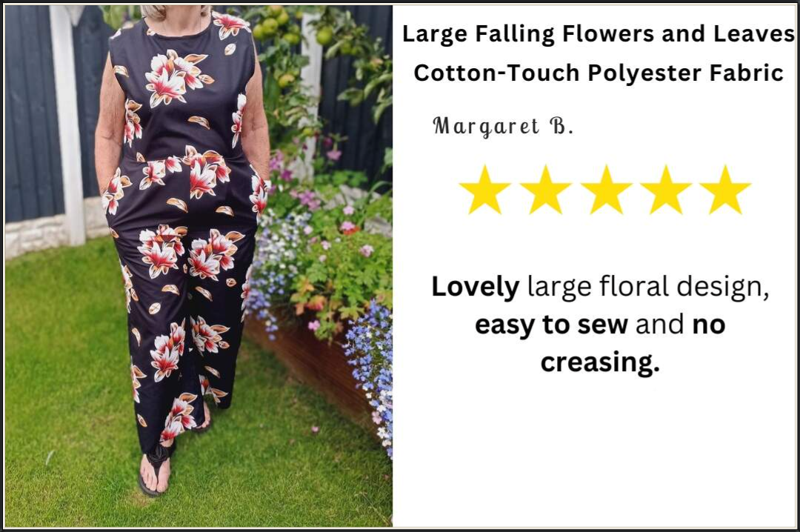The width and height of the screenshot is (800, 532).
Task: Click the 'Cotton-Touch Polyester Fabric' subtitle
Action: click(599, 73)
